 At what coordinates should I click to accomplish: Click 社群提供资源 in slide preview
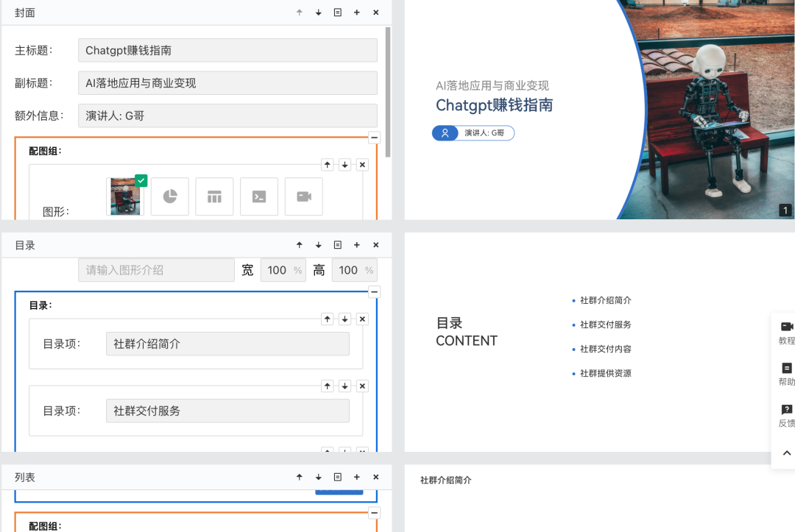[x=605, y=373]
